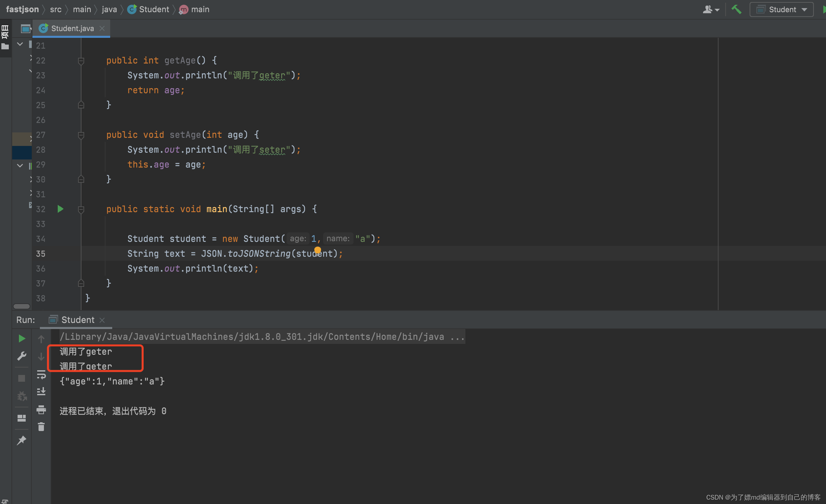This screenshot has height=504, width=826.
Task: Open the user account dropdown icon
Action: [x=711, y=9]
